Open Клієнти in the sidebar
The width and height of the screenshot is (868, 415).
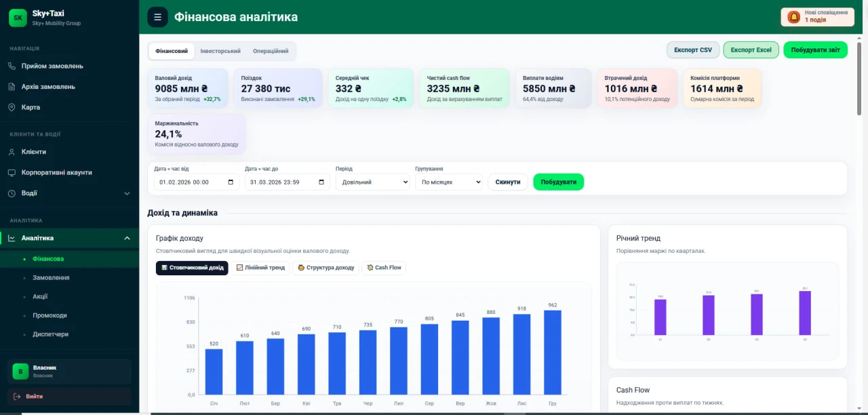pyautogui.click(x=70, y=152)
